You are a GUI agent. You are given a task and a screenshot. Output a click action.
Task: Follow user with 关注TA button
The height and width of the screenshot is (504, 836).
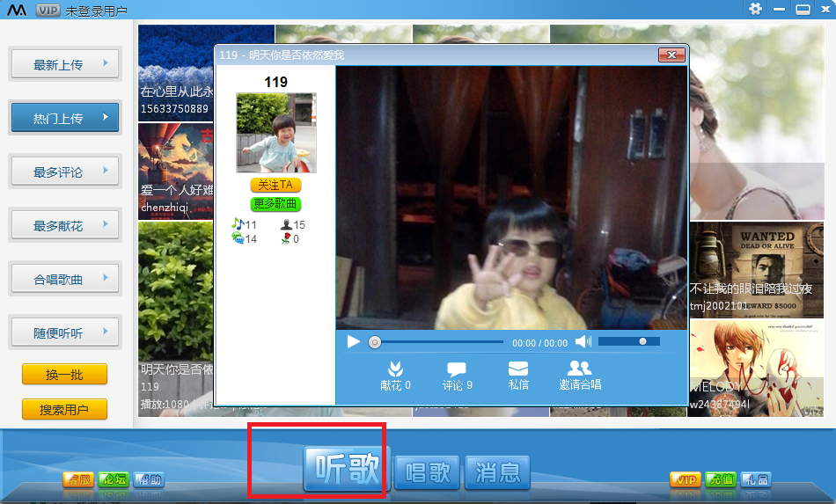point(275,186)
